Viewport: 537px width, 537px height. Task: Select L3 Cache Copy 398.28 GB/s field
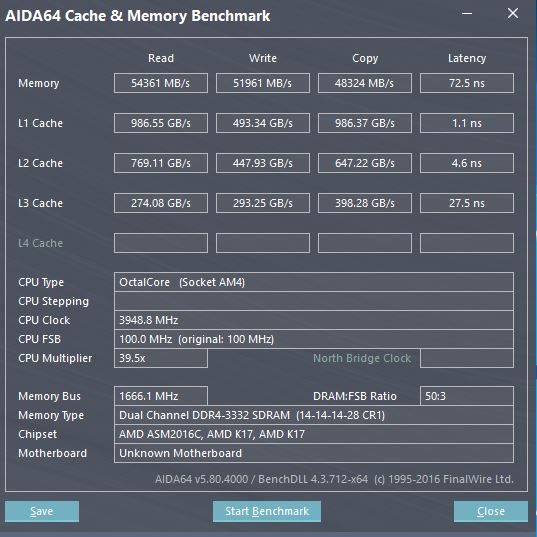365,203
